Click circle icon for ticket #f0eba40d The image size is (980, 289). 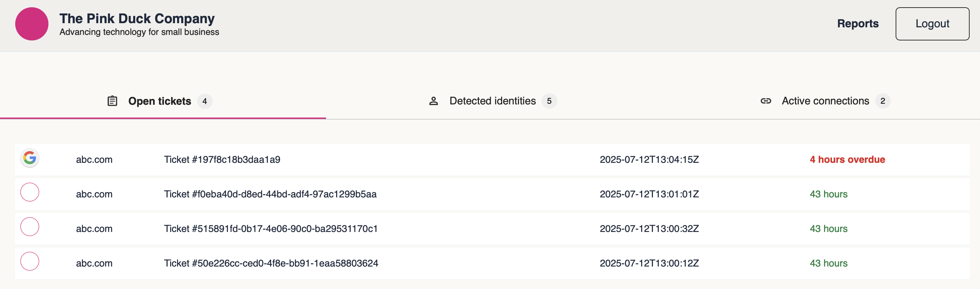point(30,193)
